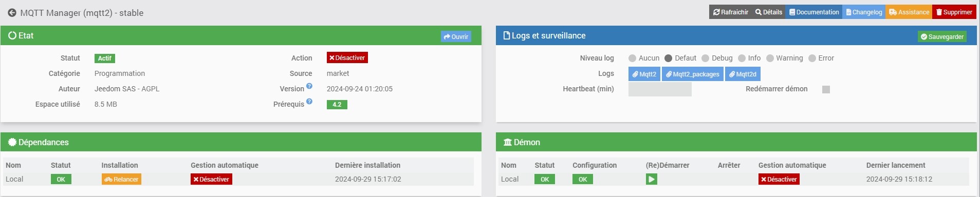Click the green Actif status badge
Viewport: 980px width, 197px height.
click(105, 58)
